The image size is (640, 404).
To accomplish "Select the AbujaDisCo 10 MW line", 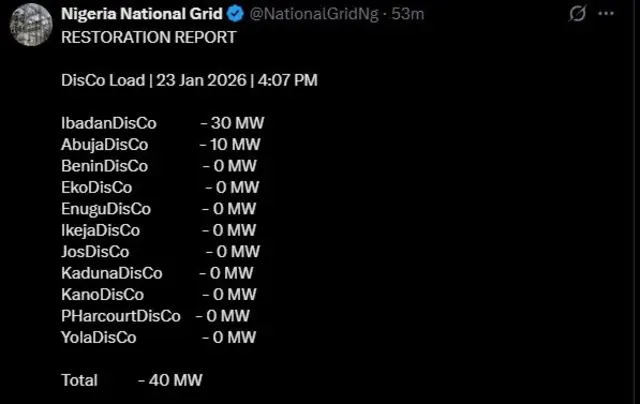I will tap(160, 145).
